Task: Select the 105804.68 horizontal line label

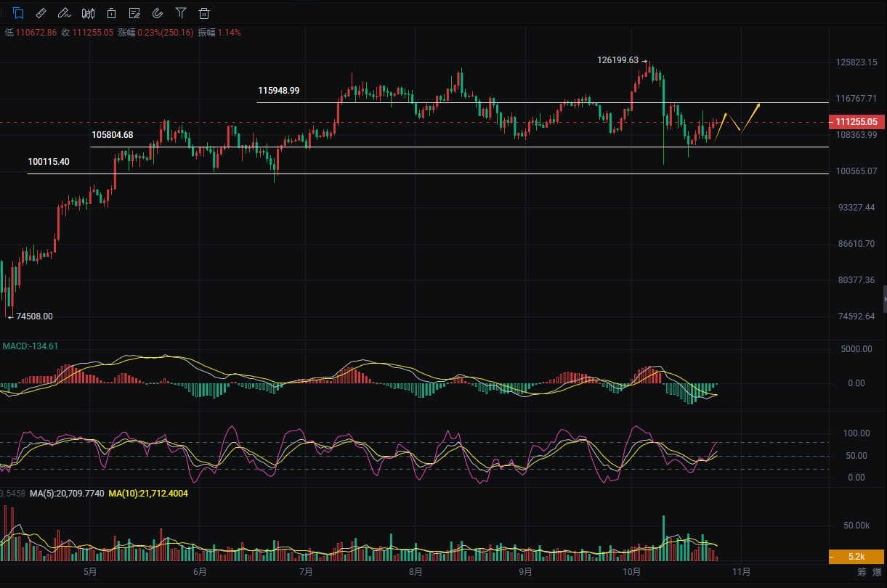Action: pos(113,135)
